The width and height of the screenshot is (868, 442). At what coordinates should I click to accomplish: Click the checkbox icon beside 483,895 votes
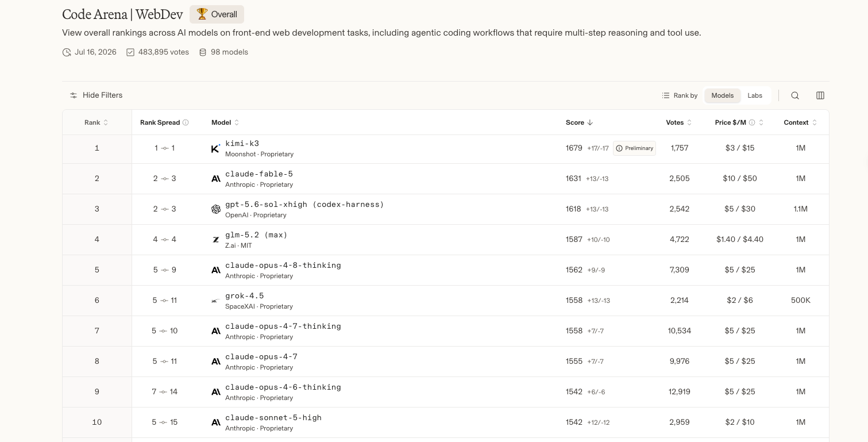(x=130, y=52)
